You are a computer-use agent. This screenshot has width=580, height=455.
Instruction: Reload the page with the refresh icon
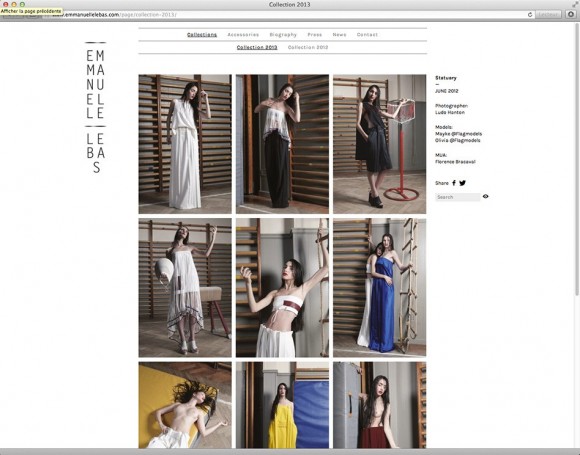[530, 14]
